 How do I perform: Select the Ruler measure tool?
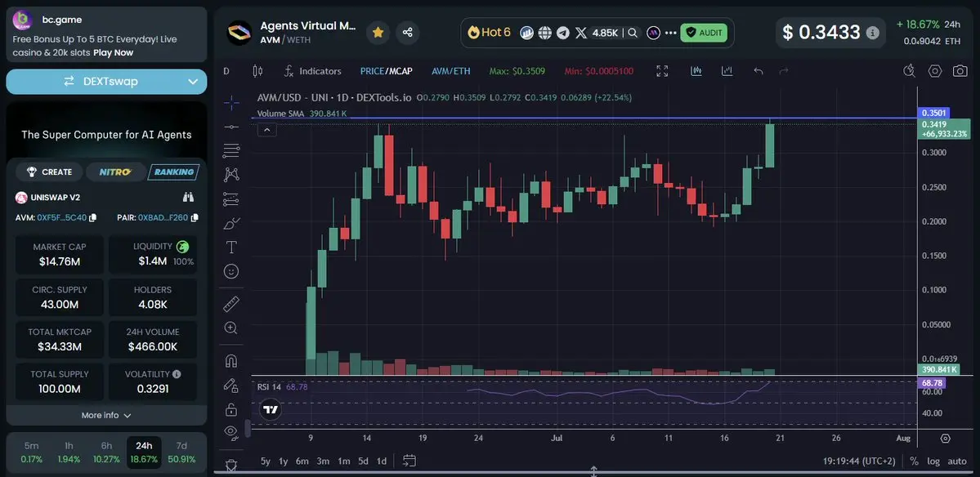231,304
